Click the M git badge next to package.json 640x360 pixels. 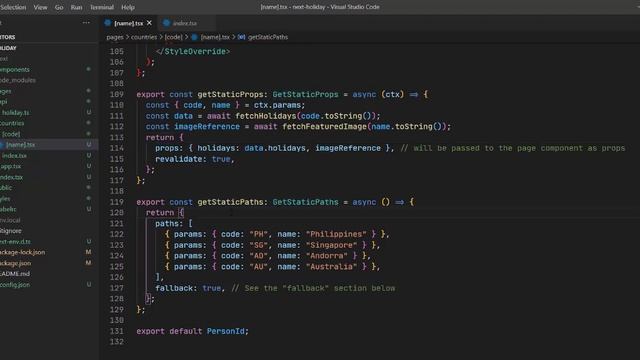tap(88, 263)
